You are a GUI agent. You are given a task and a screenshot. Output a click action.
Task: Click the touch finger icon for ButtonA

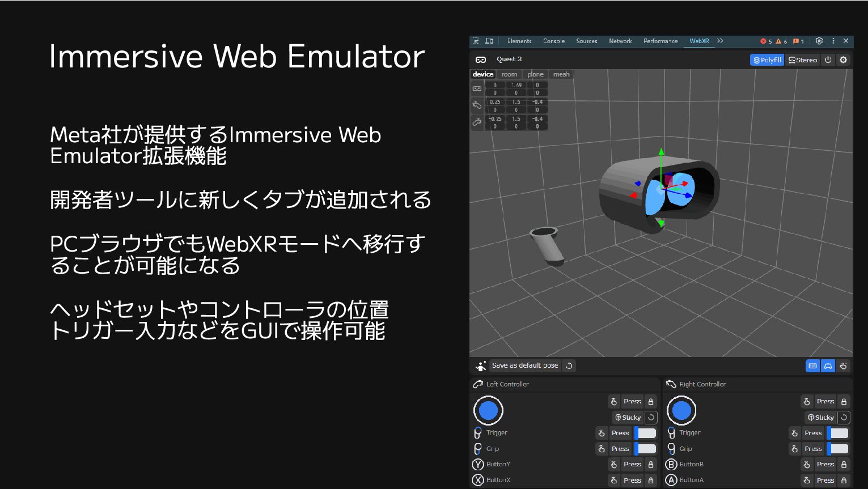point(807,480)
